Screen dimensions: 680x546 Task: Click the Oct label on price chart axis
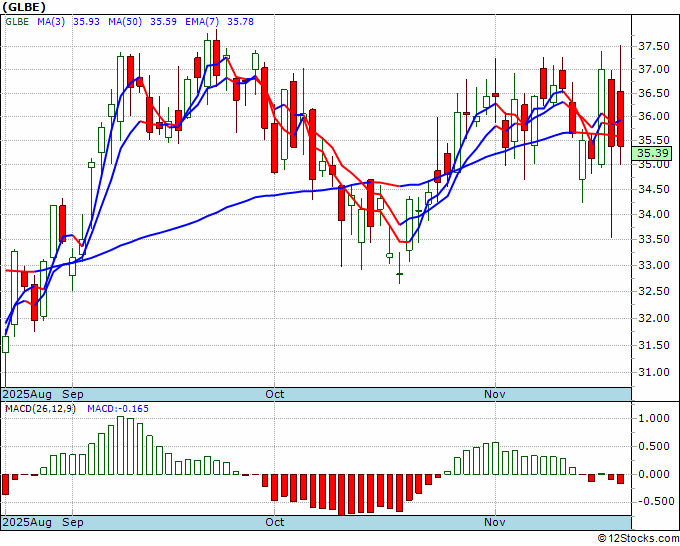click(x=275, y=394)
